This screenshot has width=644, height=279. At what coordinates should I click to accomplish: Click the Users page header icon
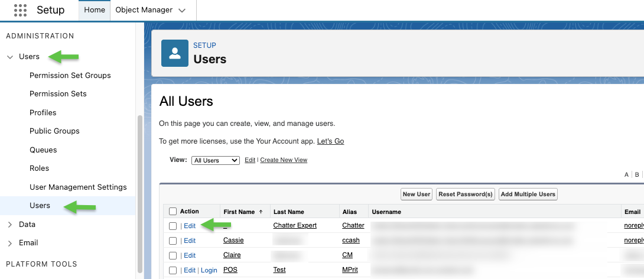click(174, 53)
